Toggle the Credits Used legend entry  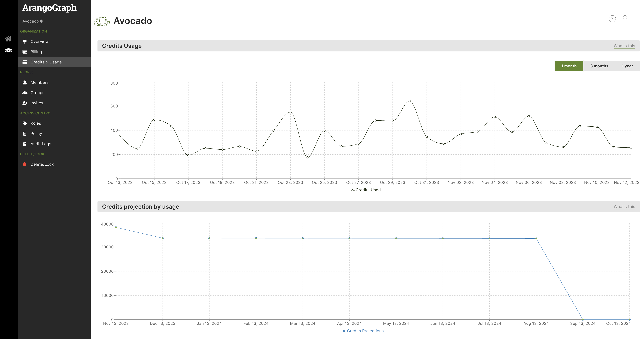point(365,190)
